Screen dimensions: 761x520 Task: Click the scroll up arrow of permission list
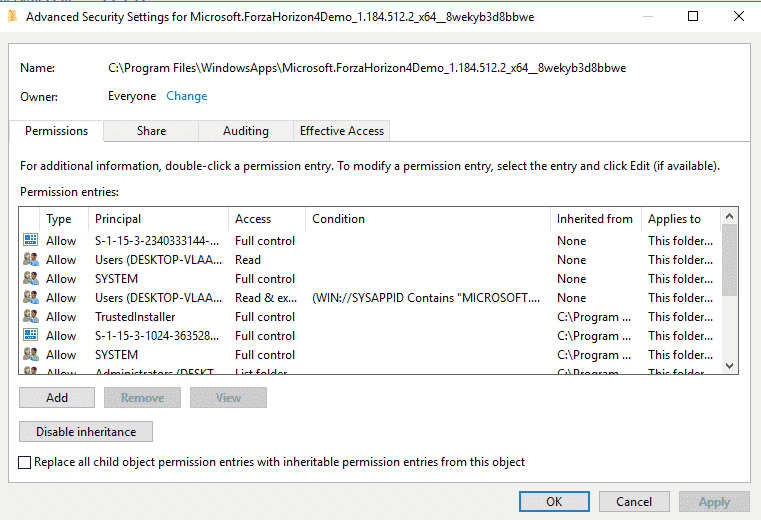click(x=729, y=216)
